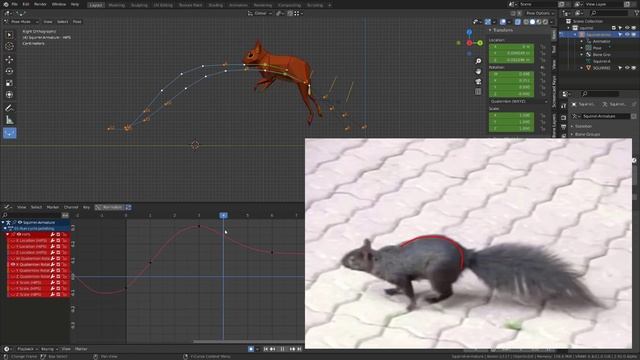Toggle X-Ray display in viewport header
This screenshot has width=640, height=360.
click(518, 22)
